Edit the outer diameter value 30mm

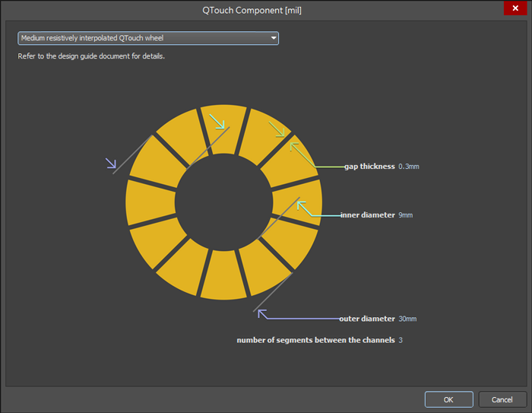pyautogui.click(x=407, y=319)
